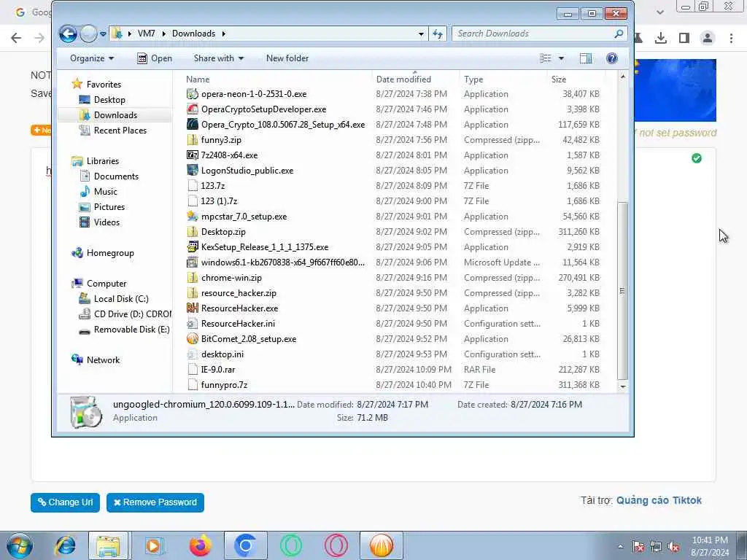Open the Pictures library
The image size is (747, 560).
[109, 206]
